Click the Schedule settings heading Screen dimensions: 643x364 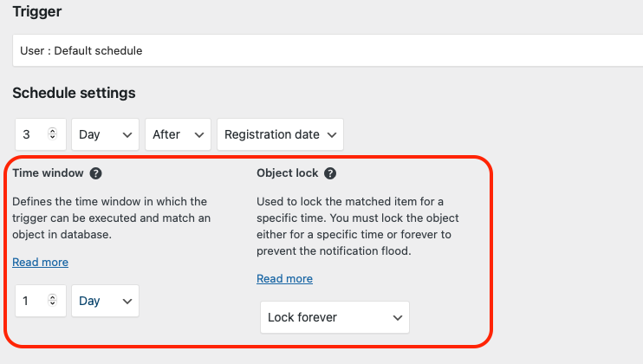[74, 93]
